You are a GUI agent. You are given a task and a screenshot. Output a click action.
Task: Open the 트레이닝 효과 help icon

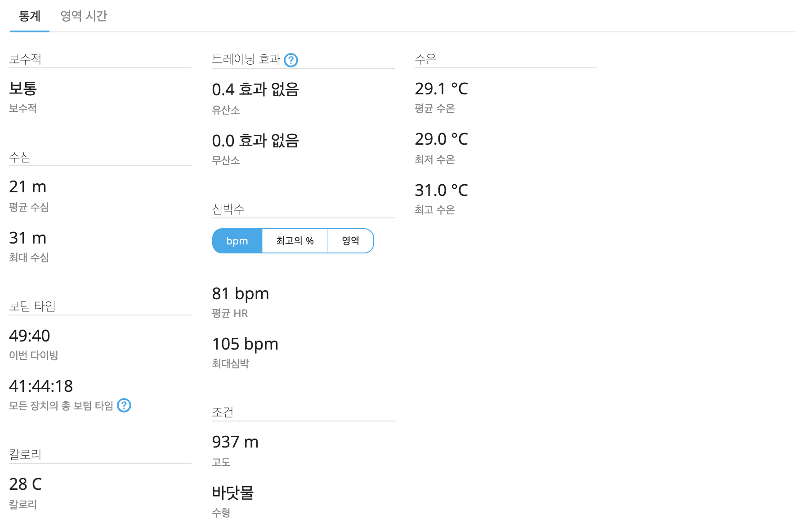click(x=291, y=60)
